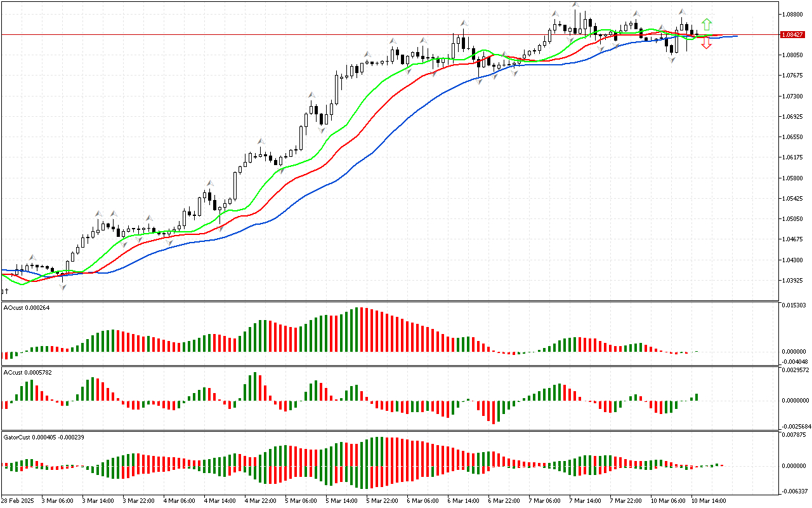Screen dimensions: 812x508
Task: Select the red 1.08427 price tag
Action: pyautogui.click(x=794, y=35)
